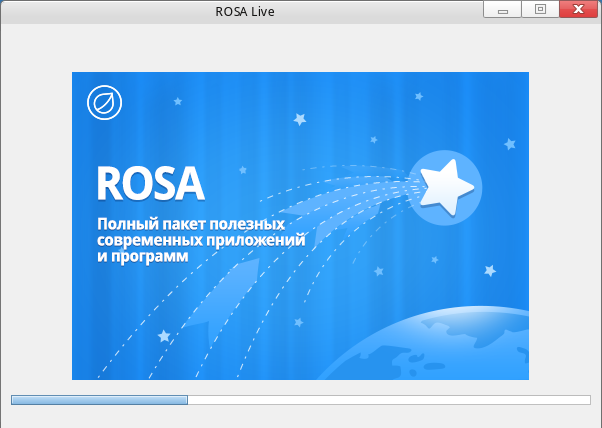Click the installation progress bar
Viewport: 602px width, 428px height.
pyautogui.click(x=301, y=400)
